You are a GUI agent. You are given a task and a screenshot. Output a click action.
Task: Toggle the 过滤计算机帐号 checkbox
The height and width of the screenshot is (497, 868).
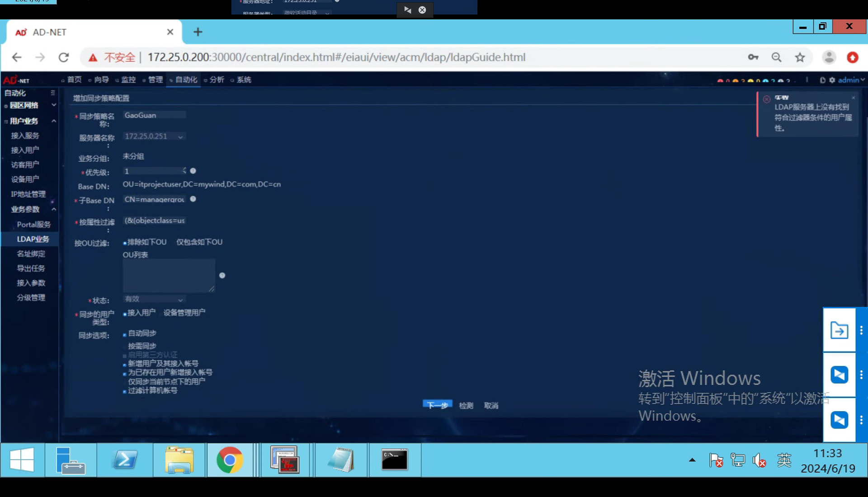125,391
